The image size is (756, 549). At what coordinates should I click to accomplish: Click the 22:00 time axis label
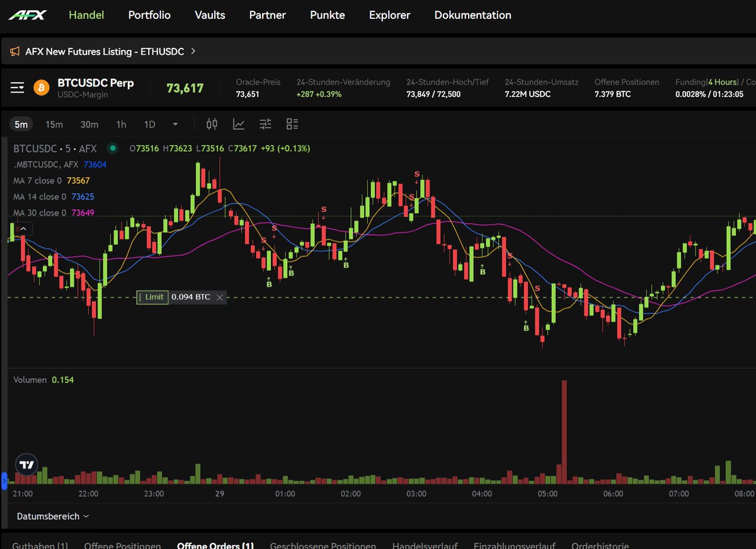[x=88, y=494]
